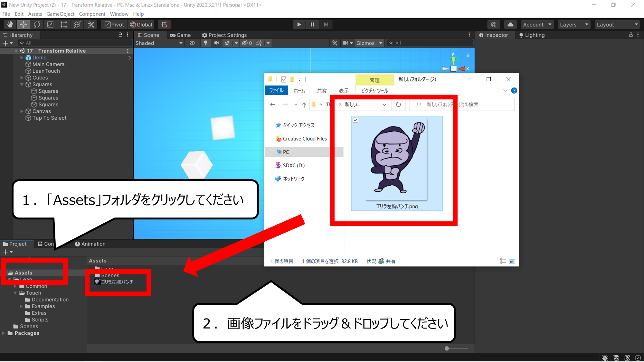644x362 pixels.
Task: Select the Move tool
Action: (x=24, y=24)
